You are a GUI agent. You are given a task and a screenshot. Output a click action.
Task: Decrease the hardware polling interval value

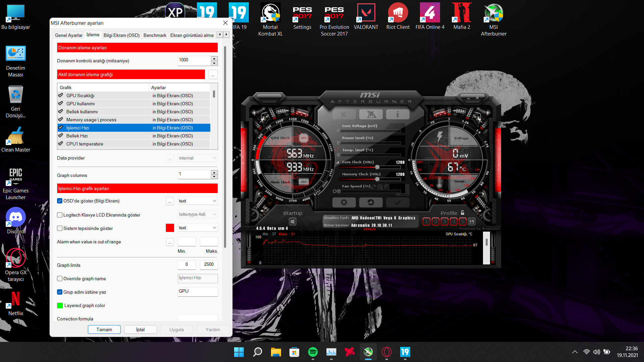214,63
